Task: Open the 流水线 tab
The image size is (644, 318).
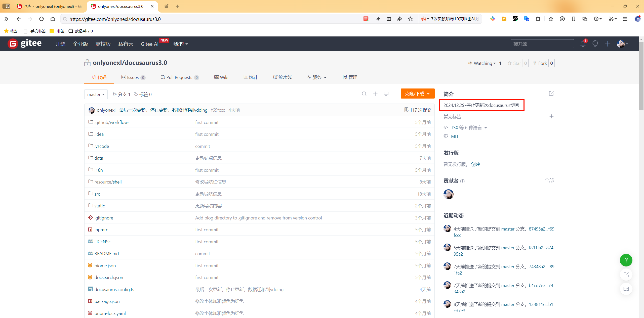Action: pyautogui.click(x=282, y=77)
